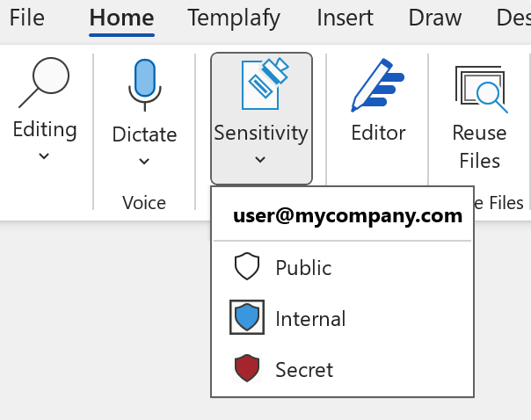Screen dimensions: 531x420
Task: Select the Home ribbon tab
Action: click(x=121, y=17)
